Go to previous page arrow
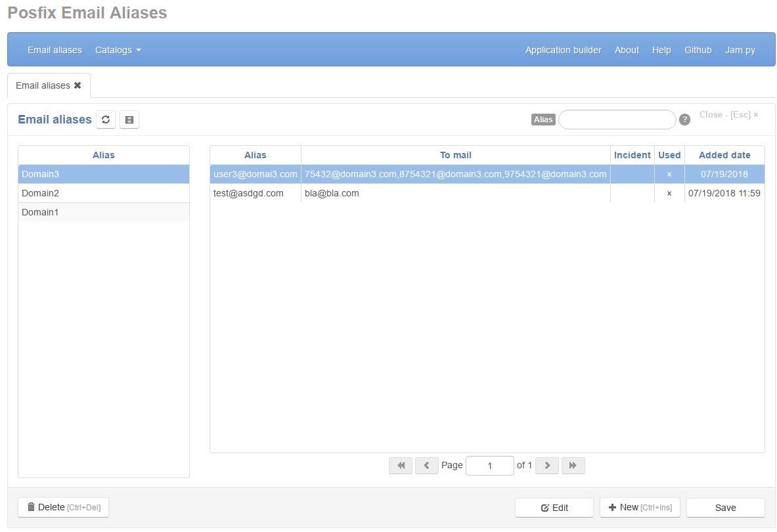The height and width of the screenshot is (532, 777). tap(427, 465)
